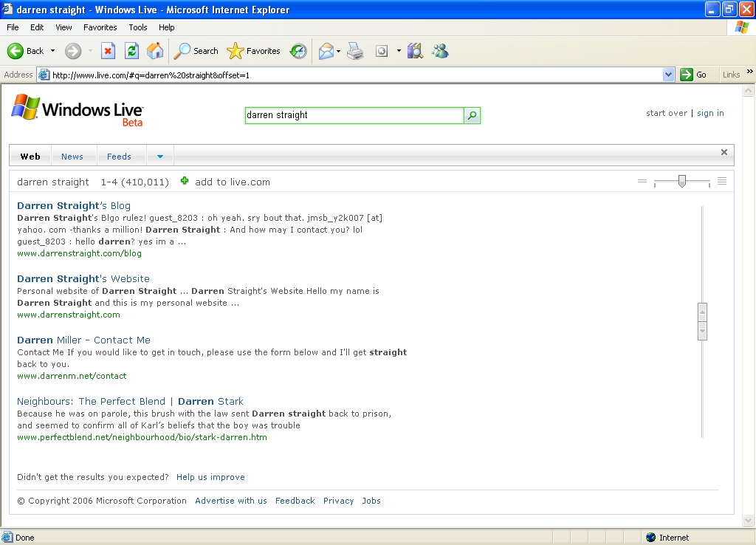756x545 pixels.
Task: Click the Print icon in toolbar
Action: pos(355,51)
